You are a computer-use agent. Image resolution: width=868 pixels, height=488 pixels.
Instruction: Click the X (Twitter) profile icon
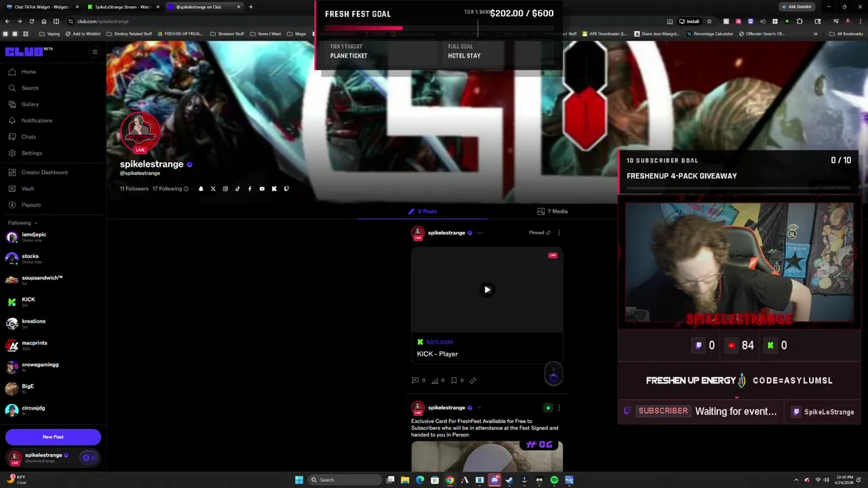213,189
